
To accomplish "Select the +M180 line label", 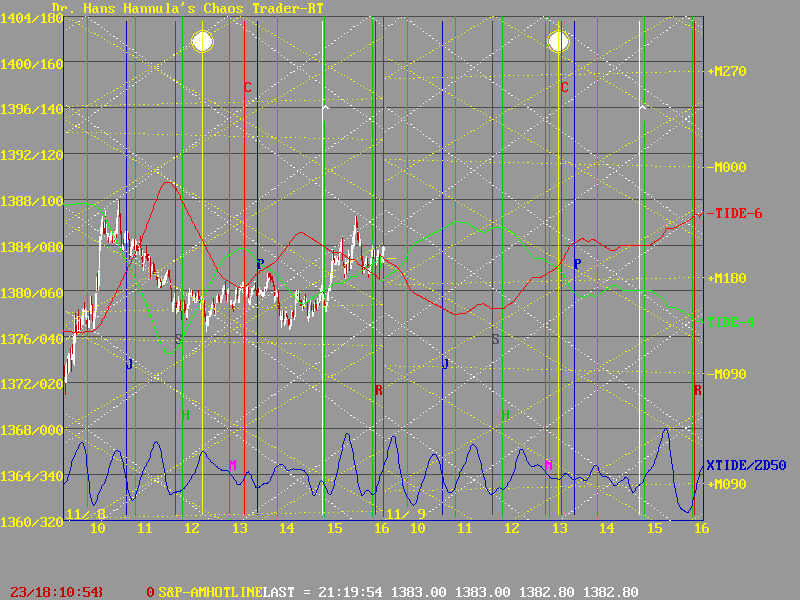I will (727, 278).
